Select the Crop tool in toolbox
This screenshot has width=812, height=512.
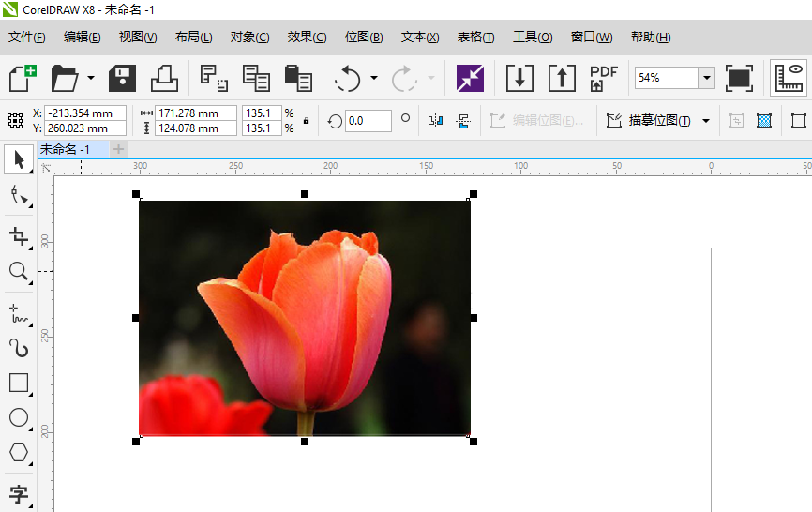point(18,235)
